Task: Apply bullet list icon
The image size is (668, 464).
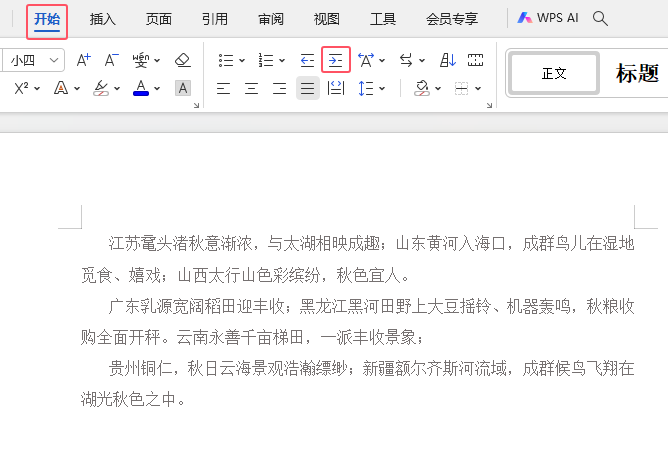Action: click(226, 60)
